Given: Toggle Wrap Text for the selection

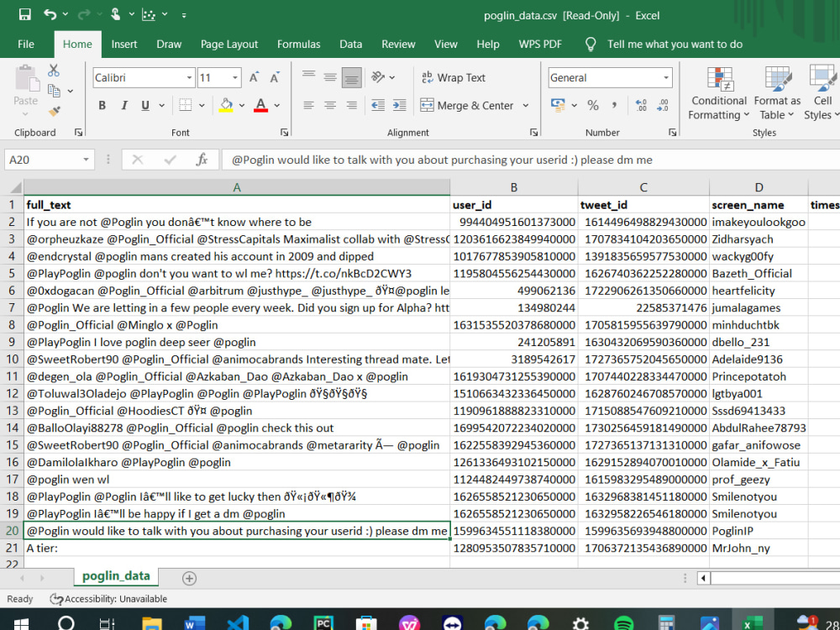Looking at the screenshot, I should click(x=453, y=77).
